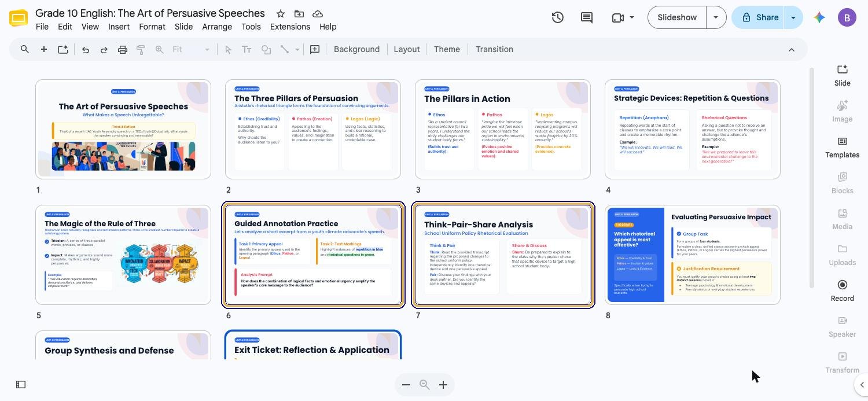Zoom out of the slide grid
The image size is (868, 401).
click(x=406, y=385)
